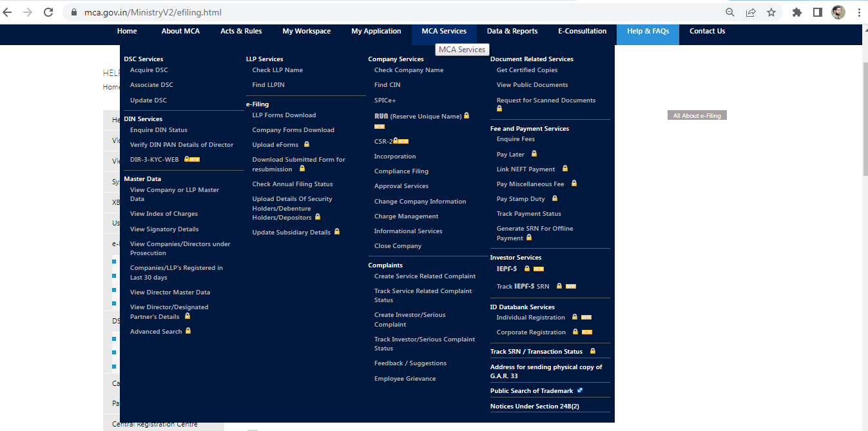Select Compliance Filing link
Image resolution: width=868 pixels, height=431 pixels.
pyautogui.click(x=401, y=171)
